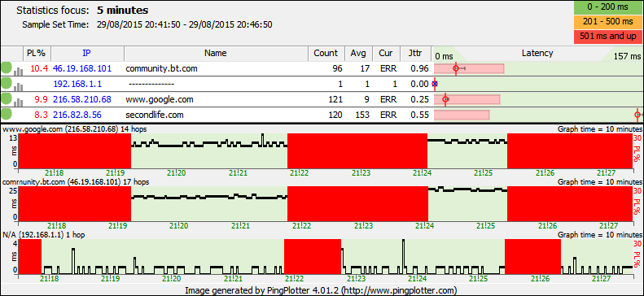Screen dimensions: 644x296
Task: Toggle the bar graph icon for community.bt.com
Action: pos(18,72)
